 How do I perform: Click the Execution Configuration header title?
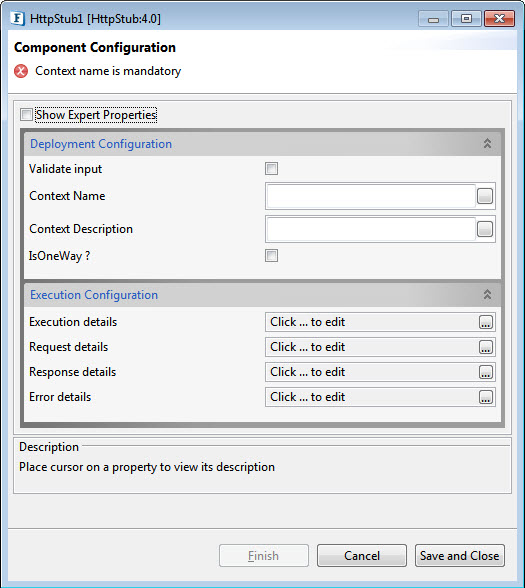click(94, 295)
